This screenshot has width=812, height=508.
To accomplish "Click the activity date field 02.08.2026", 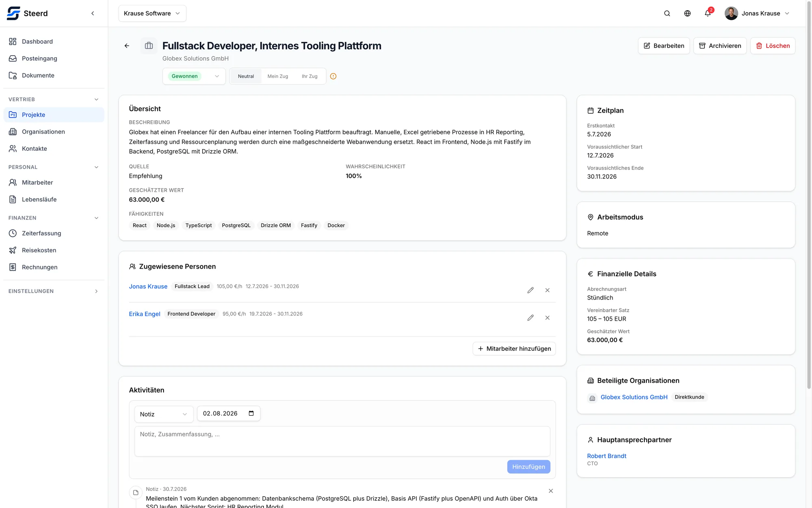I will tap(229, 413).
